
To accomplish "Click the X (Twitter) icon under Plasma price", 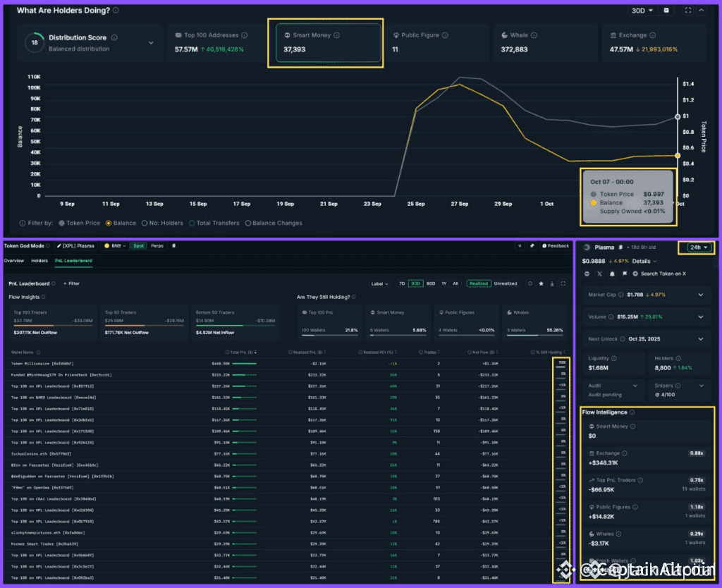I will 599,273.
